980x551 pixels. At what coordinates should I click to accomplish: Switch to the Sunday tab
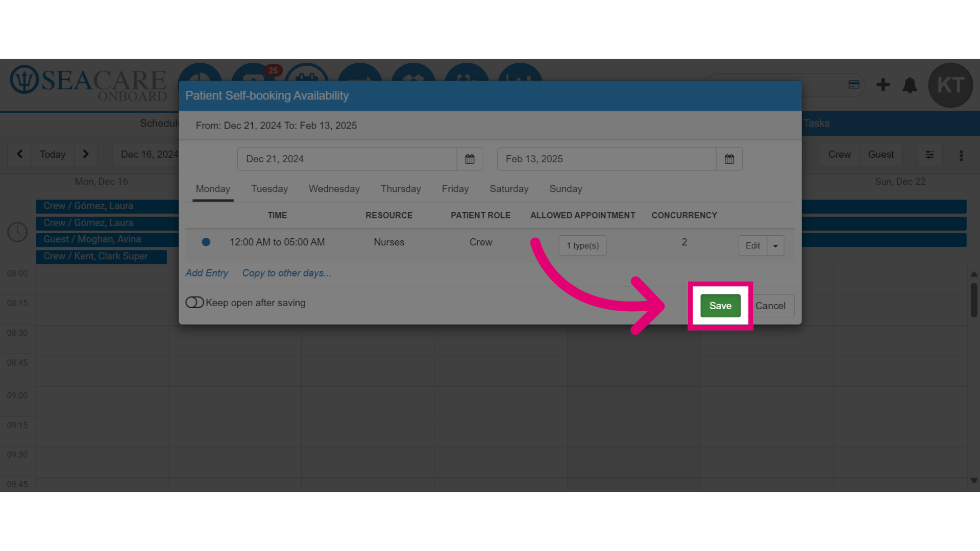pos(566,189)
